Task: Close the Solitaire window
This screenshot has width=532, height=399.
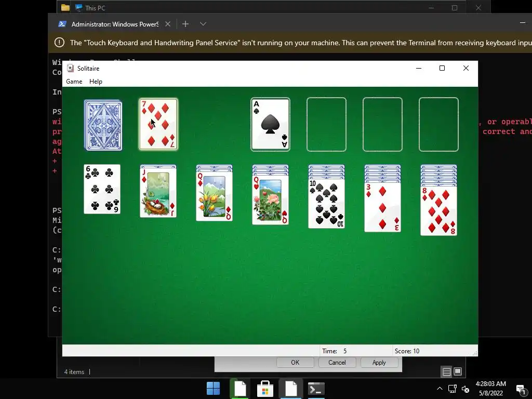Action: [x=466, y=68]
